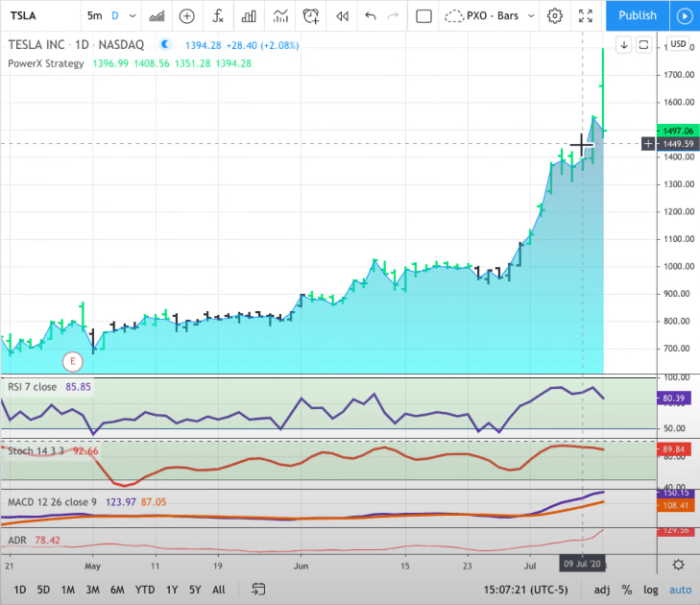Toggle fullscreen mode icon
The image size is (700, 605).
586,16
